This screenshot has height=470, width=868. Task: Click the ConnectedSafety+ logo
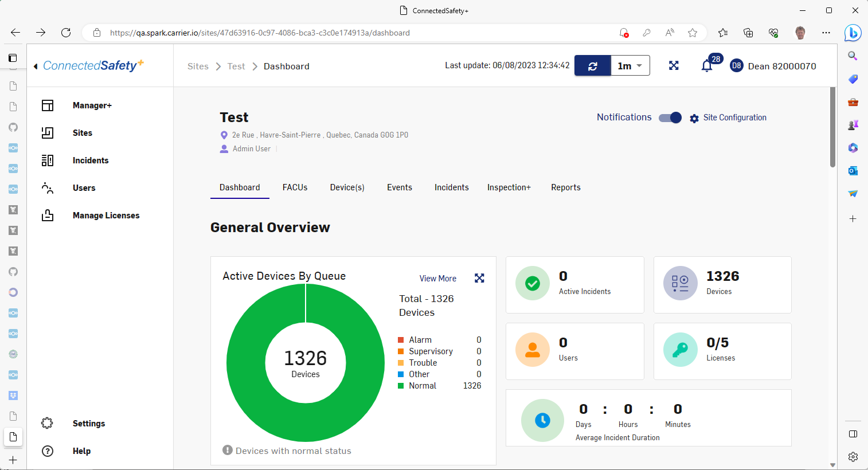tap(93, 65)
